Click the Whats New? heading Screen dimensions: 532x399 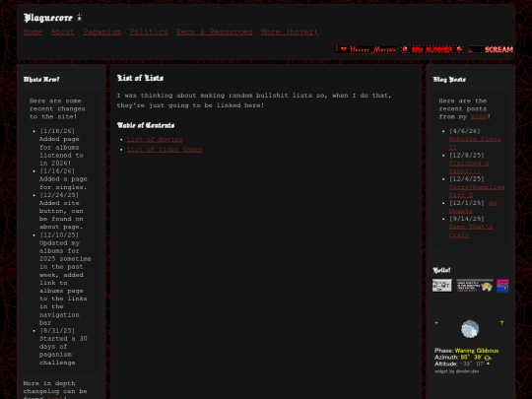click(x=41, y=80)
